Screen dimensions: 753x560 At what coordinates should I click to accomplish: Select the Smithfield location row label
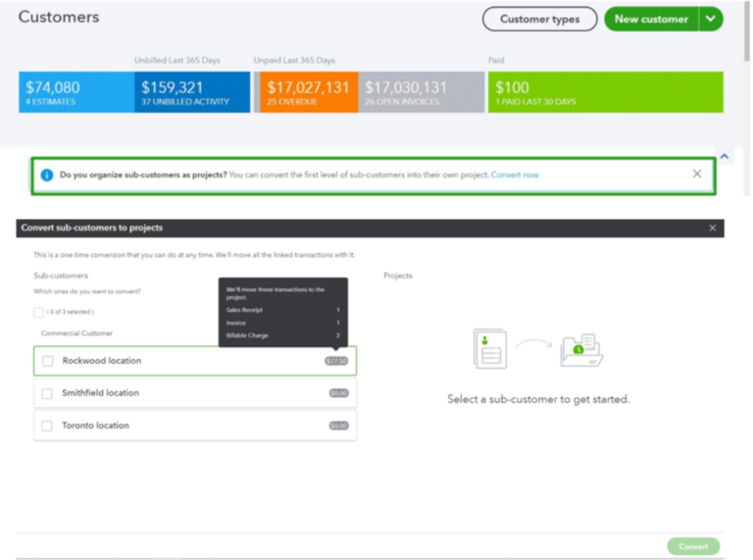[x=100, y=393]
